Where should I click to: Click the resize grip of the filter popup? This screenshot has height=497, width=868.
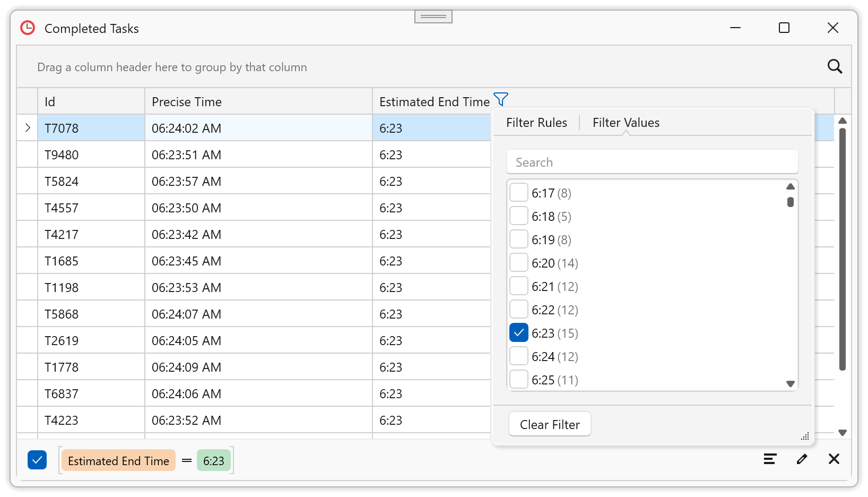coord(804,436)
